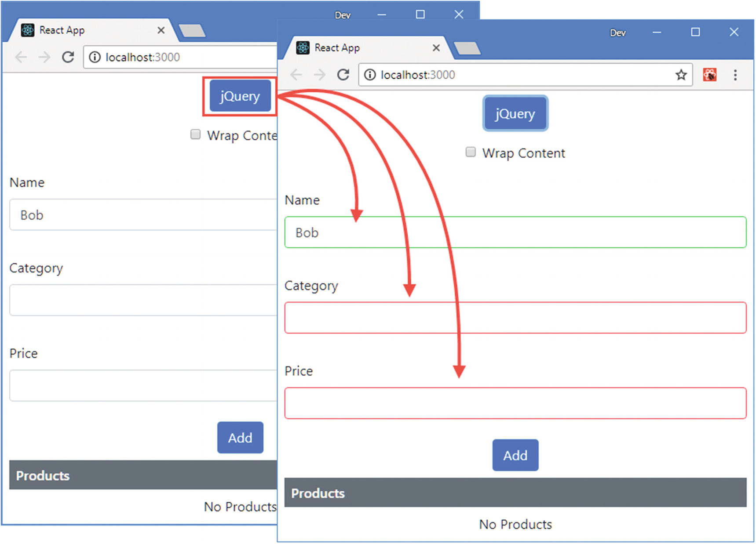The height and width of the screenshot is (544, 756).
Task: Toggle Wrap Content checkbox in the back window
Action: click(x=195, y=134)
